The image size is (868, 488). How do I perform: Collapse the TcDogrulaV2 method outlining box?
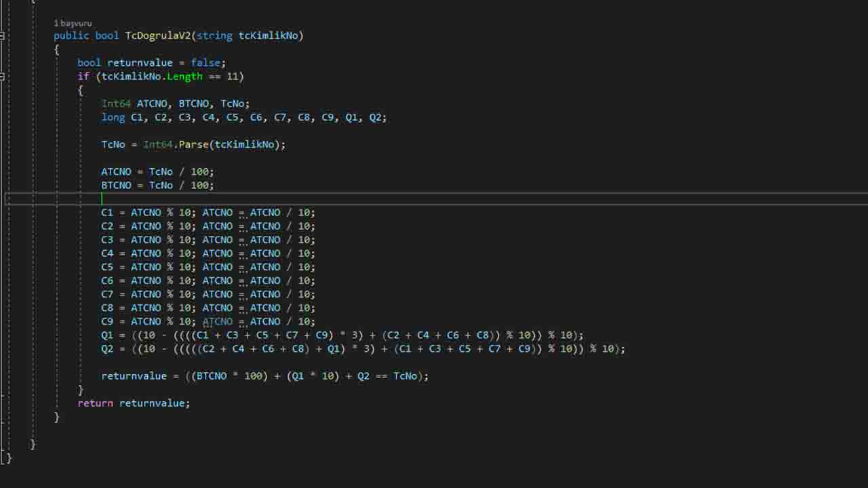point(2,35)
